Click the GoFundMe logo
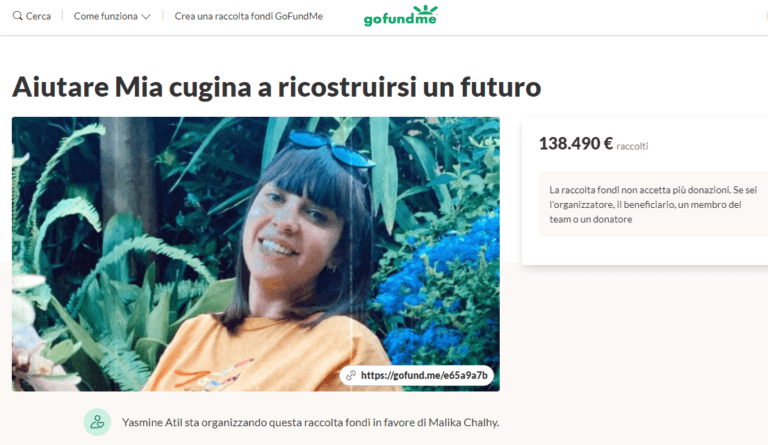This screenshot has height=445, width=768. 401,15
